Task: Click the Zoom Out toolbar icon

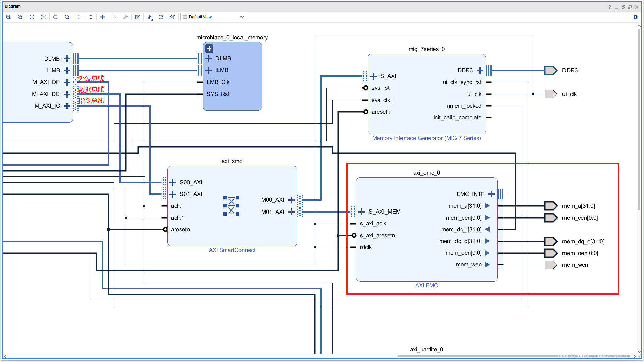Action: point(20,17)
